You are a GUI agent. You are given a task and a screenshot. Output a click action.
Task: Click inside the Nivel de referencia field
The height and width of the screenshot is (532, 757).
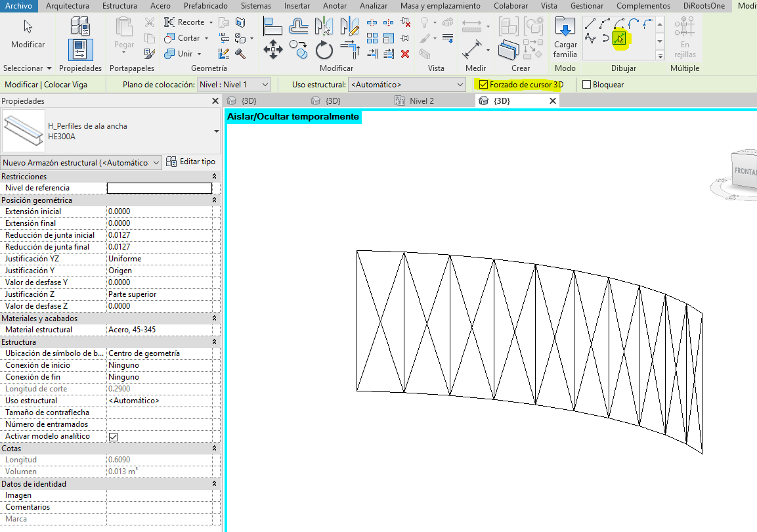tap(159, 188)
